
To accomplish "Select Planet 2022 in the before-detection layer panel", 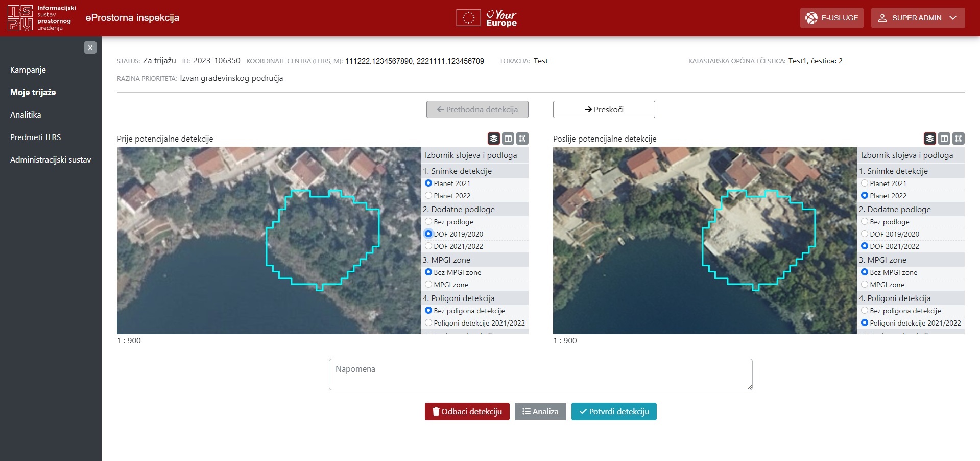I will [x=428, y=196].
